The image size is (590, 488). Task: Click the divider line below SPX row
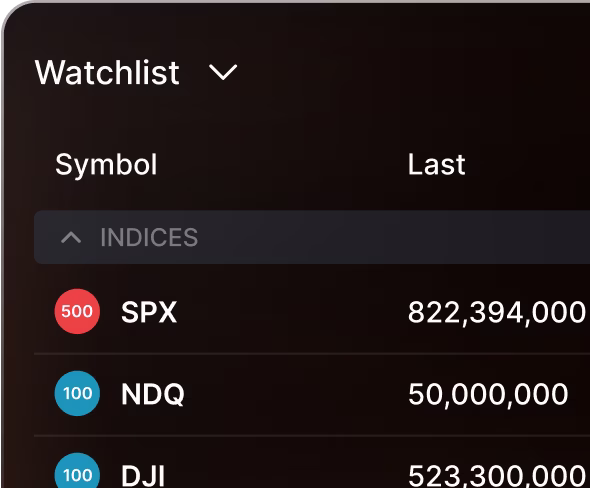(312, 354)
